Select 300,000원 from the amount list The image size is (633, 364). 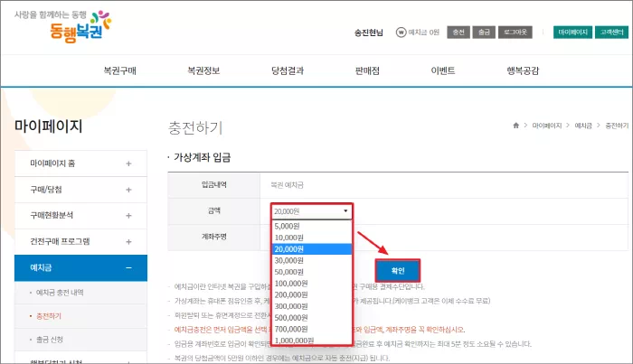(312, 306)
